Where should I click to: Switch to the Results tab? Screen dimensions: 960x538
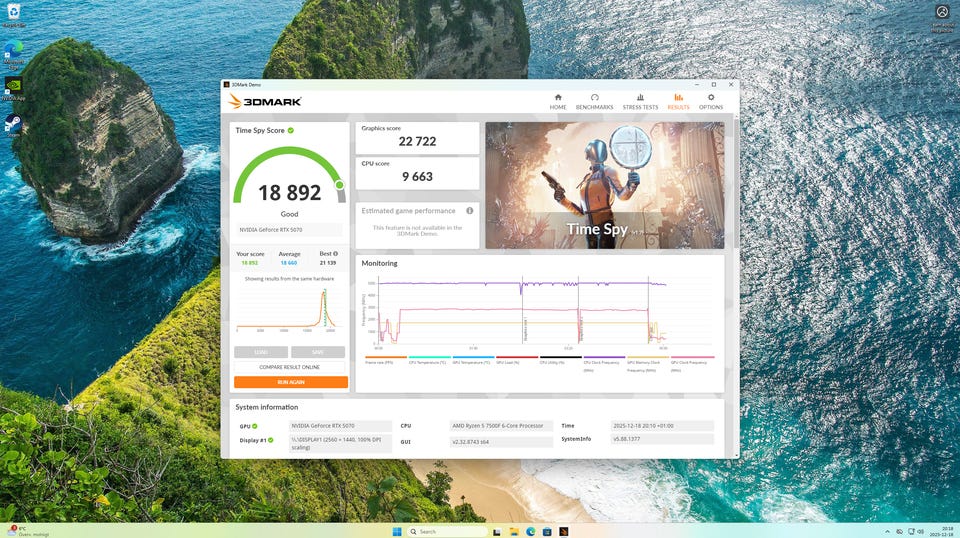(x=678, y=101)
